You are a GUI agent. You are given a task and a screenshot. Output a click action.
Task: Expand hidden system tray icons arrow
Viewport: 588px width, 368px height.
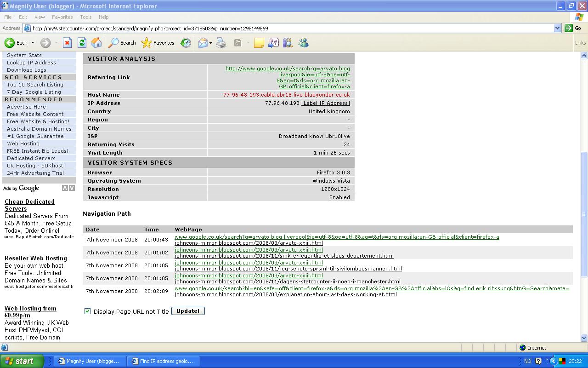point(553,361)
